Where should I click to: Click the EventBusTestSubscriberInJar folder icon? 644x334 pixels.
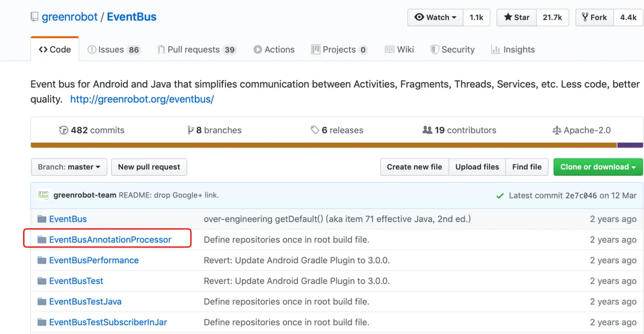pos(42,323)
